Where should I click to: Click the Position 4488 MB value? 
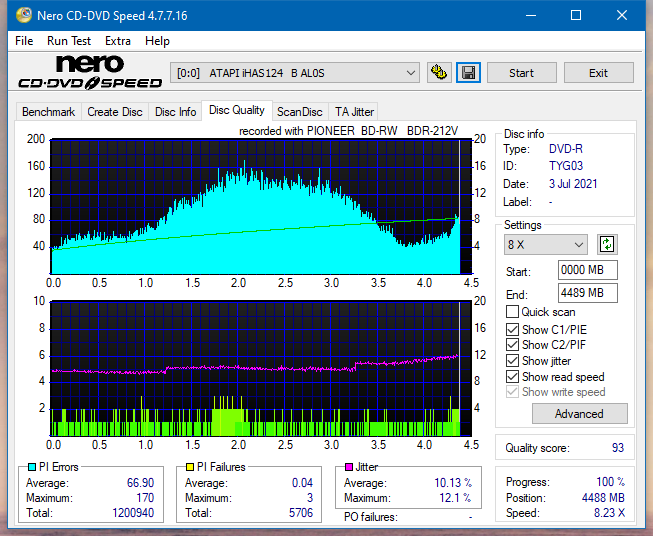point(603,498)
